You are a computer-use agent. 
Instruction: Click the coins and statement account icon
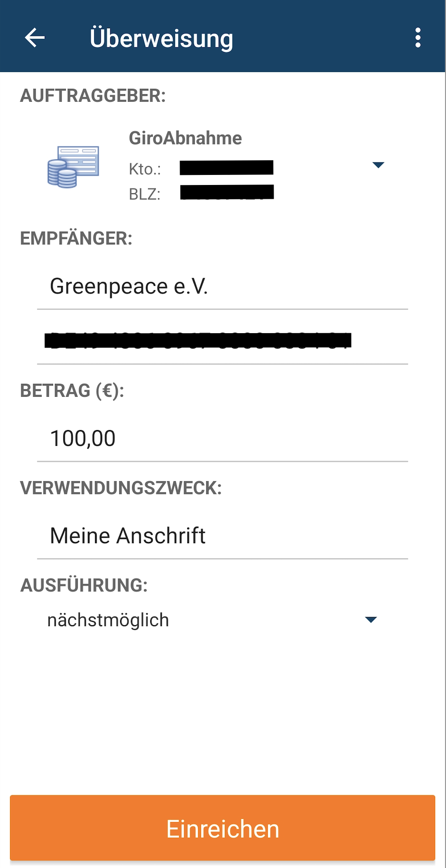click(x=73, y=167)
